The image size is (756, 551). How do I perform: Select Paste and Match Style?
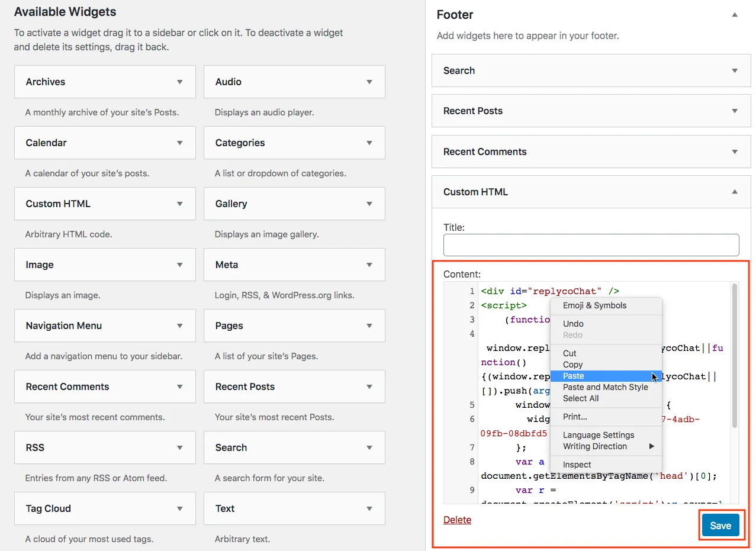[x=606, y=387]
